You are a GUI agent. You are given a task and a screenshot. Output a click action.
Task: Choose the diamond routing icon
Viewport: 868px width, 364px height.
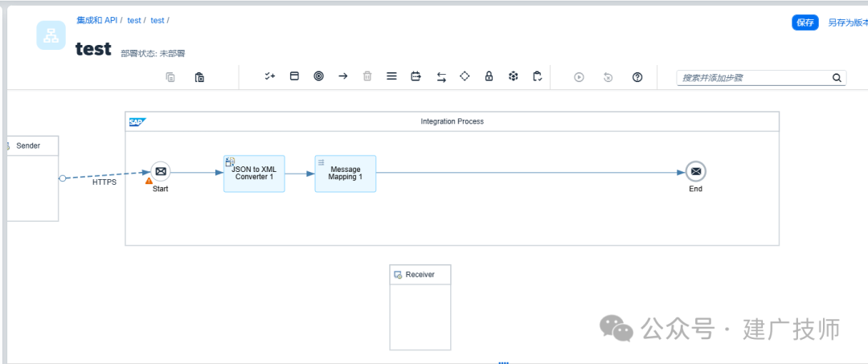[x=465, y=76]
